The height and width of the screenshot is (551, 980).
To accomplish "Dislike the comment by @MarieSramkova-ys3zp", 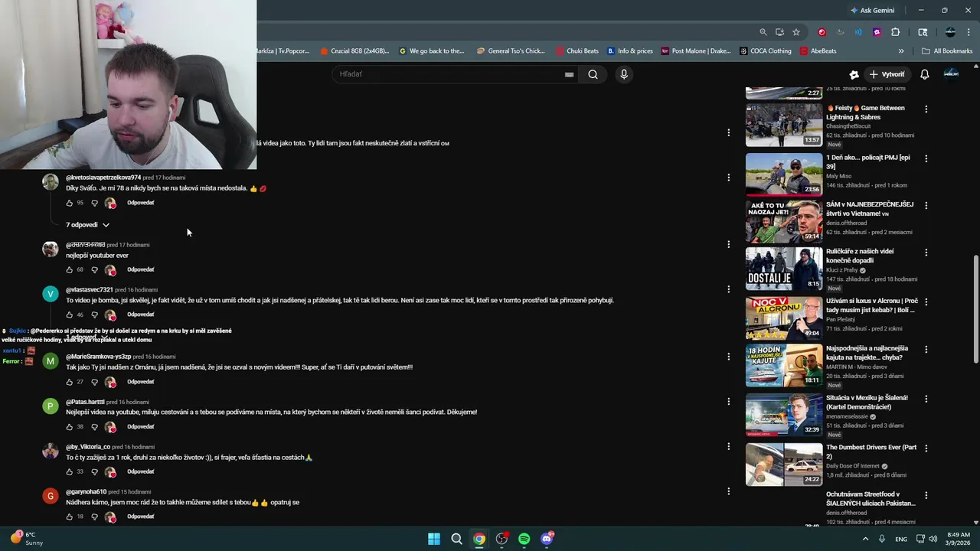I will point(95,382).
